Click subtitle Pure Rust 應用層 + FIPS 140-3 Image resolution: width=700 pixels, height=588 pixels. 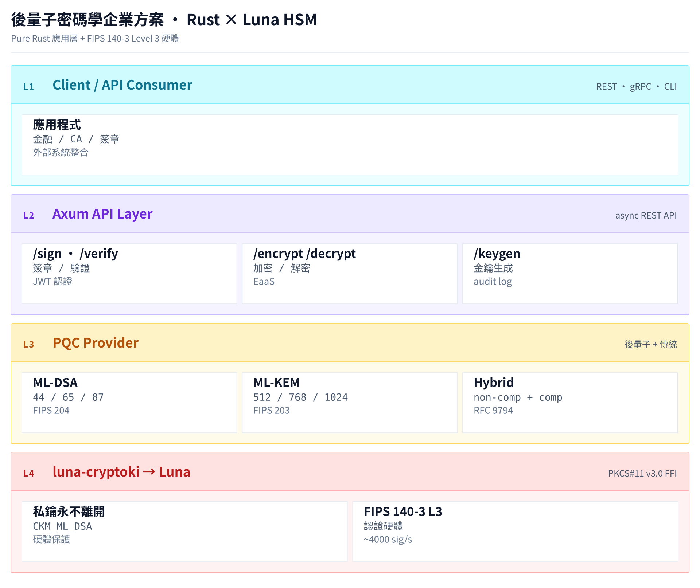[95, 39]
